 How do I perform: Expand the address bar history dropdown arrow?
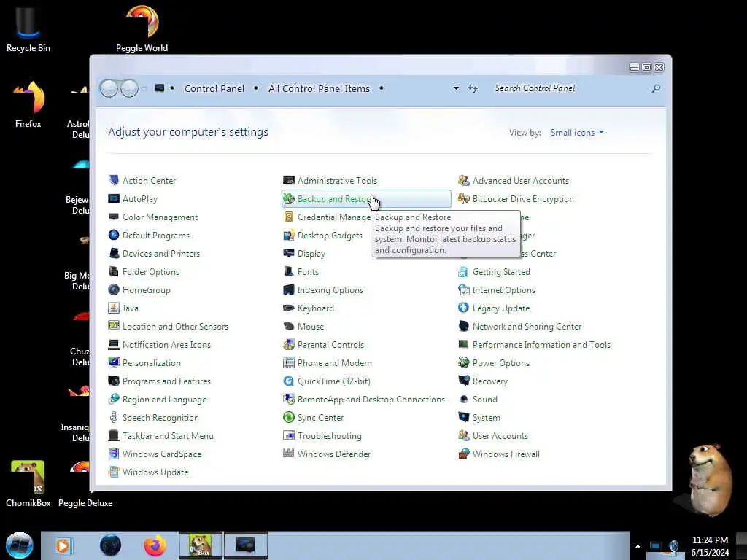456,88
